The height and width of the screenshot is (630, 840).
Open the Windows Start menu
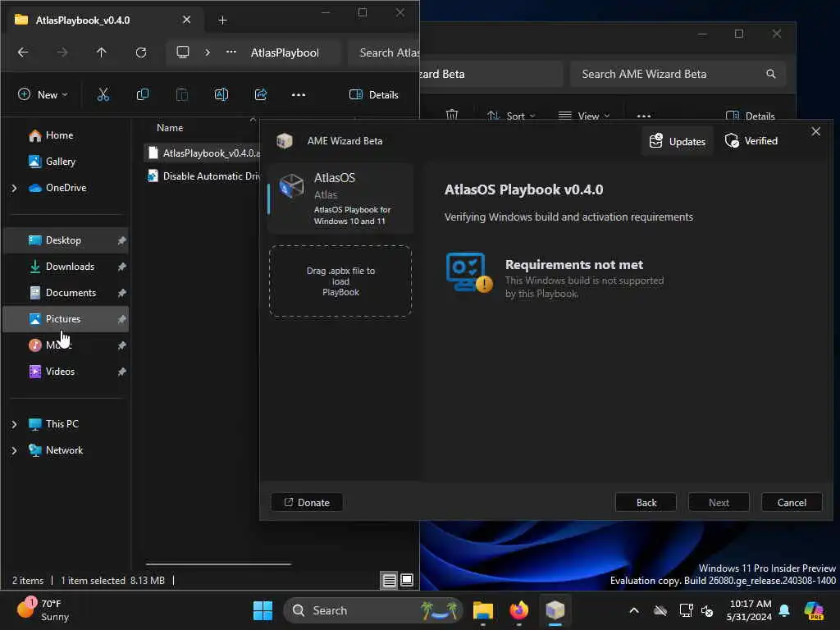click(262, 610)
